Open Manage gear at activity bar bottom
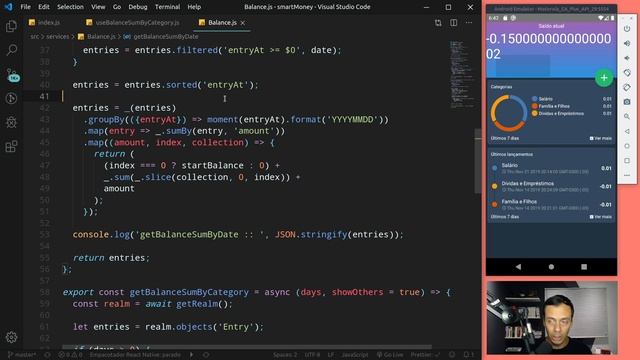This screenshot has width=640, height=360. coord(11,337)
